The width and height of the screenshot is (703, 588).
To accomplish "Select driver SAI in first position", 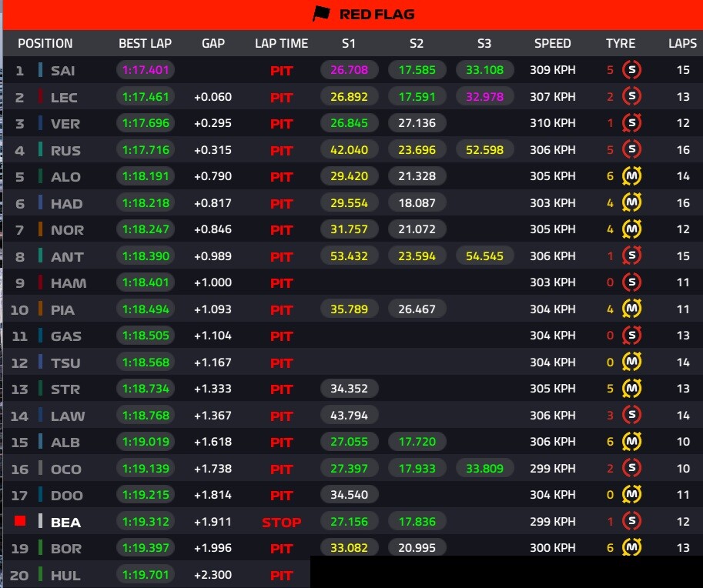I will coord(63,71).
